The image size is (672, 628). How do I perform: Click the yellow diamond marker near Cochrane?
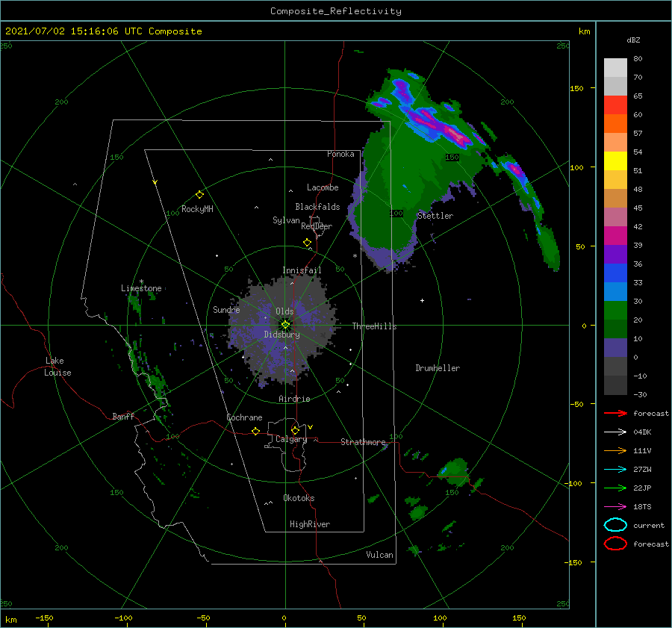[x=255, y=431]
